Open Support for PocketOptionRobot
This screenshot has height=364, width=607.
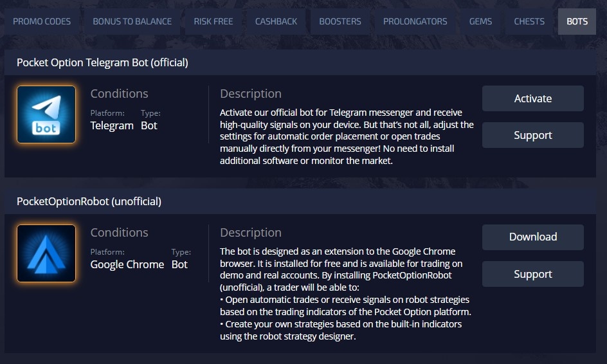coord(532,274)
